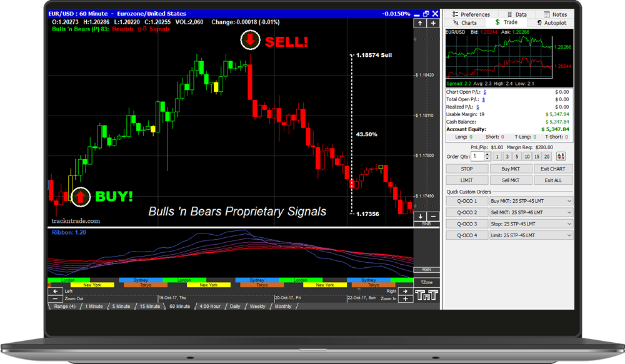625x364 pixels.
Task: Switch to the 5 Minute timeframe
Action: [121, 307]
